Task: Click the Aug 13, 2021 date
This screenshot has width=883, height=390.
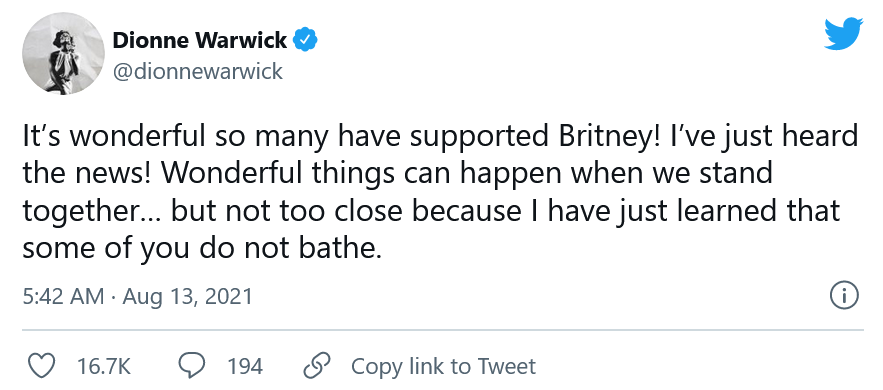Action: [187, 297]
